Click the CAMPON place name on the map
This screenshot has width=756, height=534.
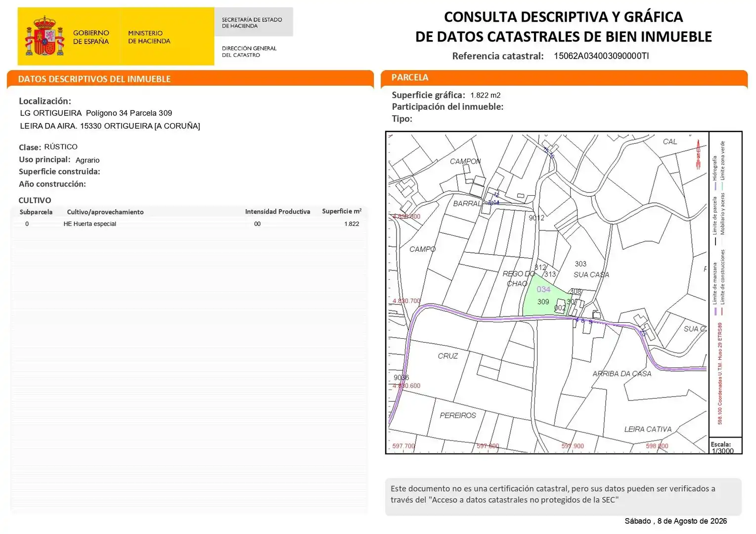point(465,162)
